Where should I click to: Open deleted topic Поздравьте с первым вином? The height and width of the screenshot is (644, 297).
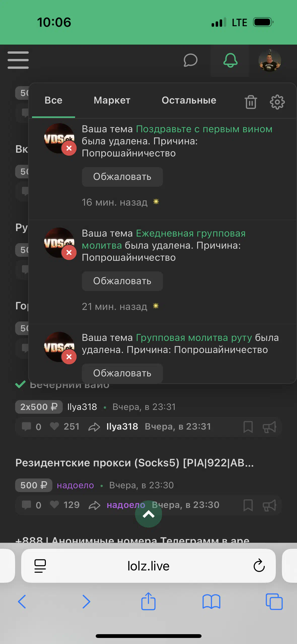204,129
